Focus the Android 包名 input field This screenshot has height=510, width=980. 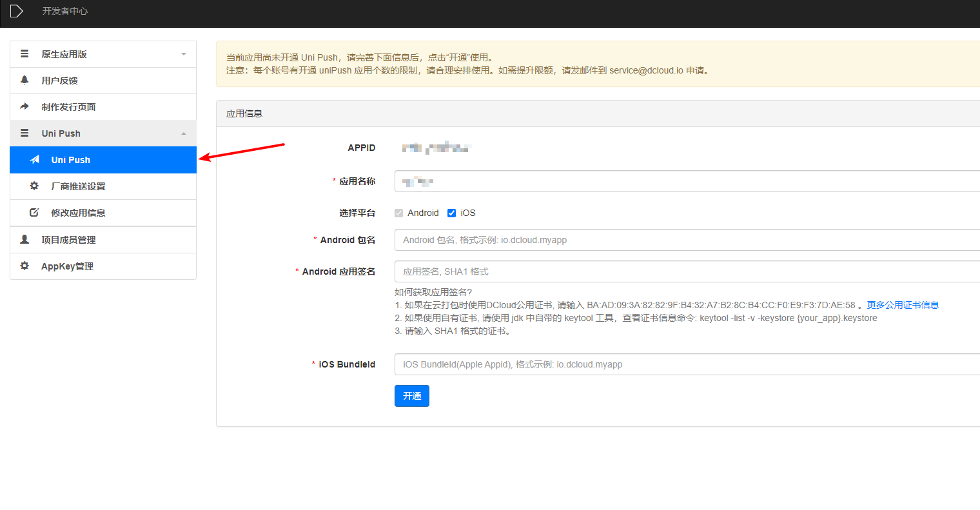click(687, 240)
